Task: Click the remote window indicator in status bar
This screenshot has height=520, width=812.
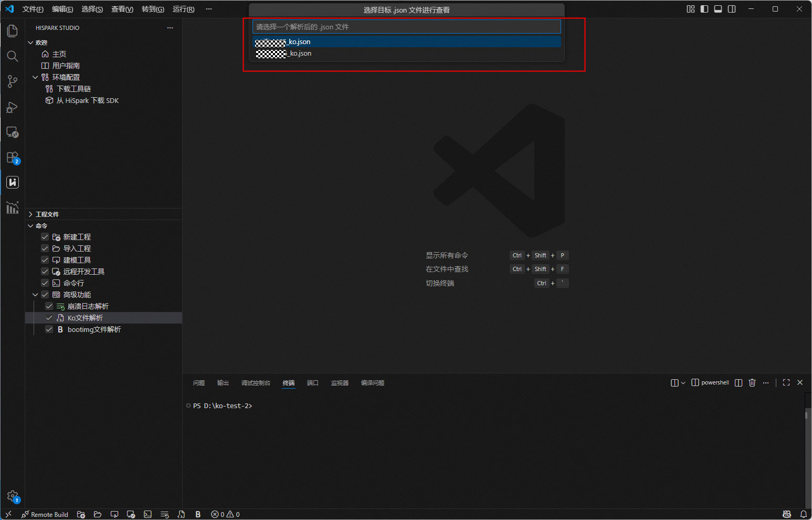Action: pyautogui.click(x=8, y=514)
